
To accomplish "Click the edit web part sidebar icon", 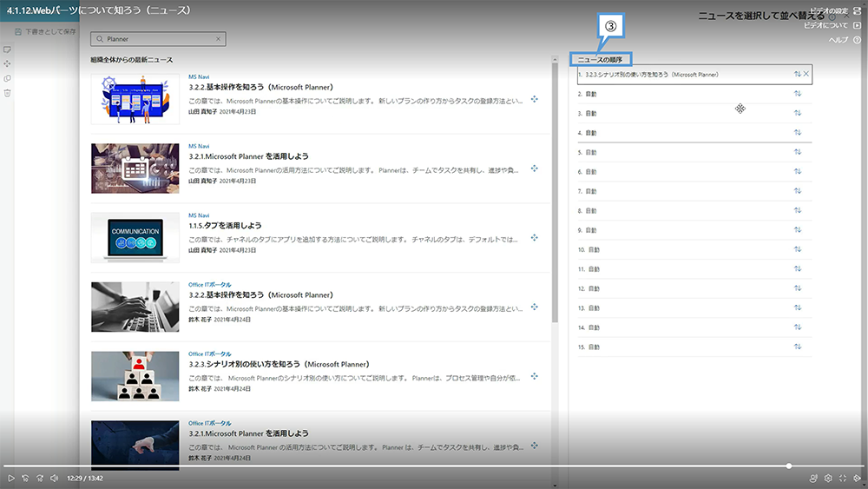I will [x=7, y=50].
